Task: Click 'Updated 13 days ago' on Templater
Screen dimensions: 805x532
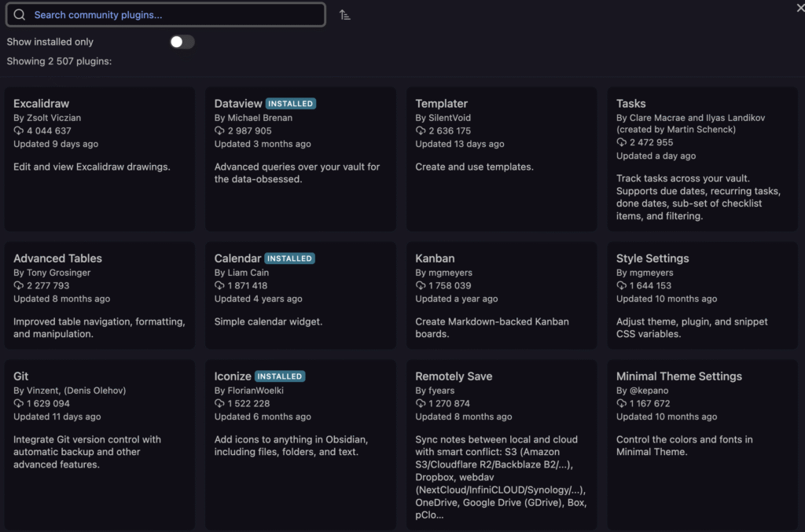Action: click(x=459, y=144)
